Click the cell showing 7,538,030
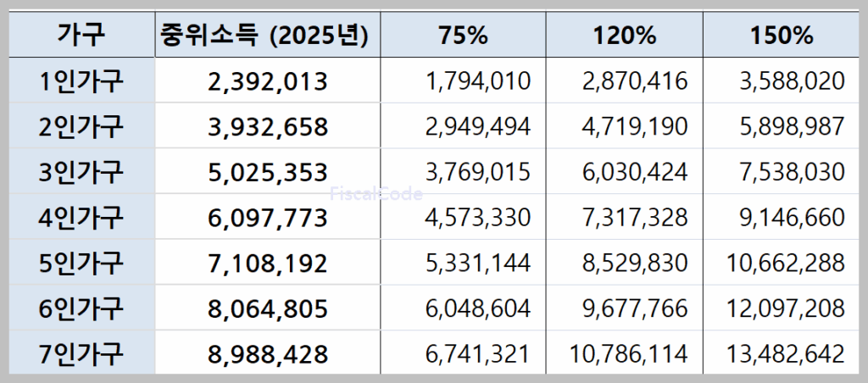 pos(791,172)
